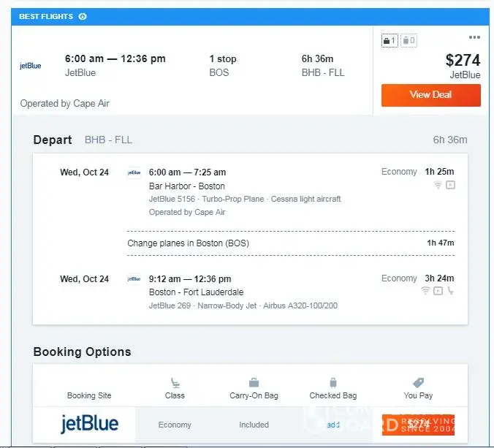Click the jetBlue booking site logo
Image resolution: width=494 pixels, height=448 pixels.
click(x=89, y=424)
